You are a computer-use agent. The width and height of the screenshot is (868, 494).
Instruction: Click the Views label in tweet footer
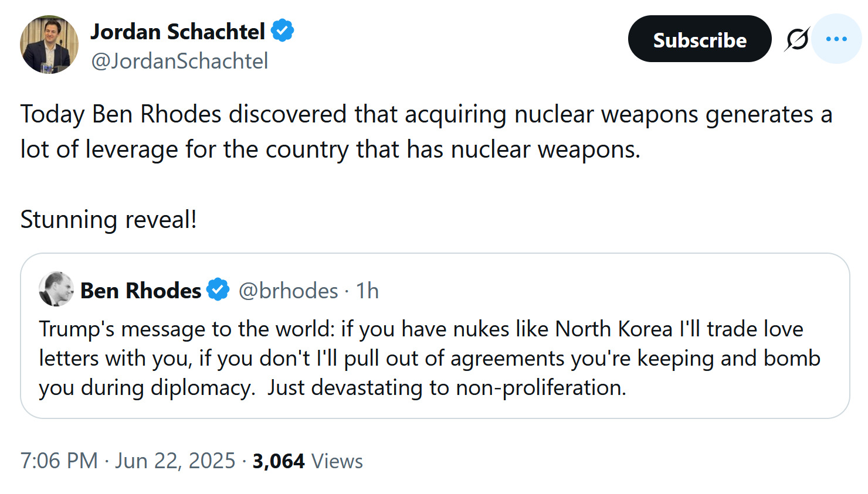[x=337, y=461]
